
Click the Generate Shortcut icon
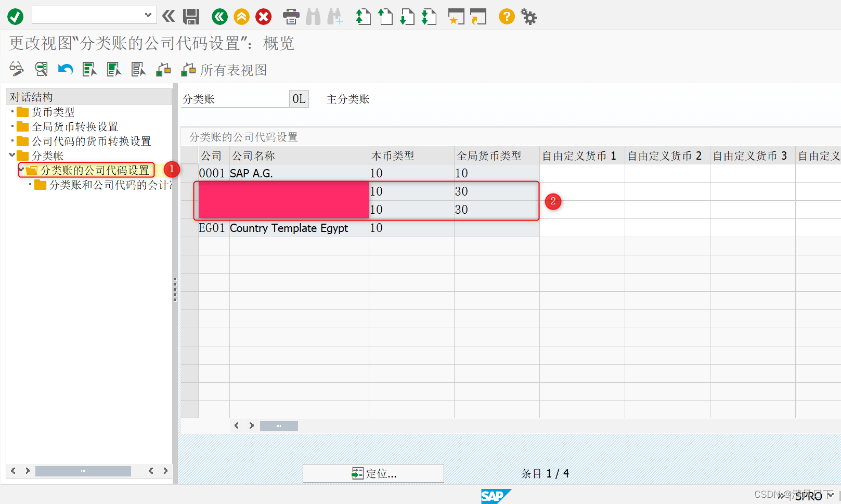click(478, 17)
